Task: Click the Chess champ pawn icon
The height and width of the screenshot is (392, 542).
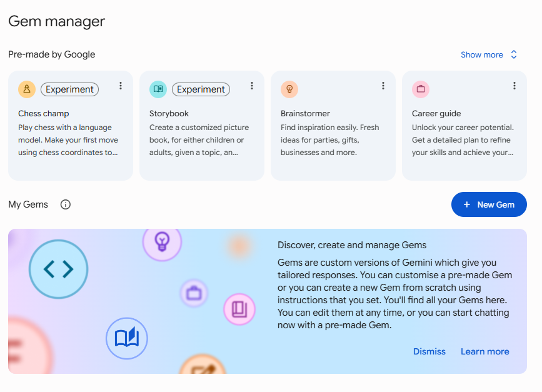Action: click(27, 89)
